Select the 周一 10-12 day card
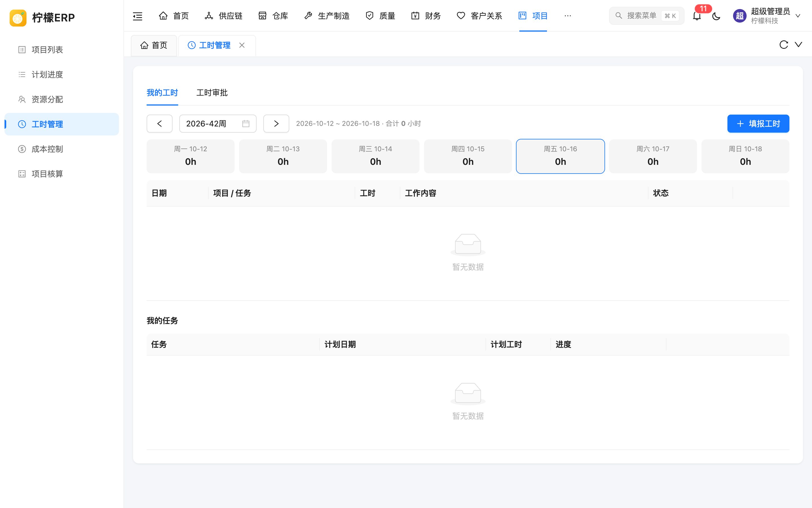812x508 pixels. (191, 156)
